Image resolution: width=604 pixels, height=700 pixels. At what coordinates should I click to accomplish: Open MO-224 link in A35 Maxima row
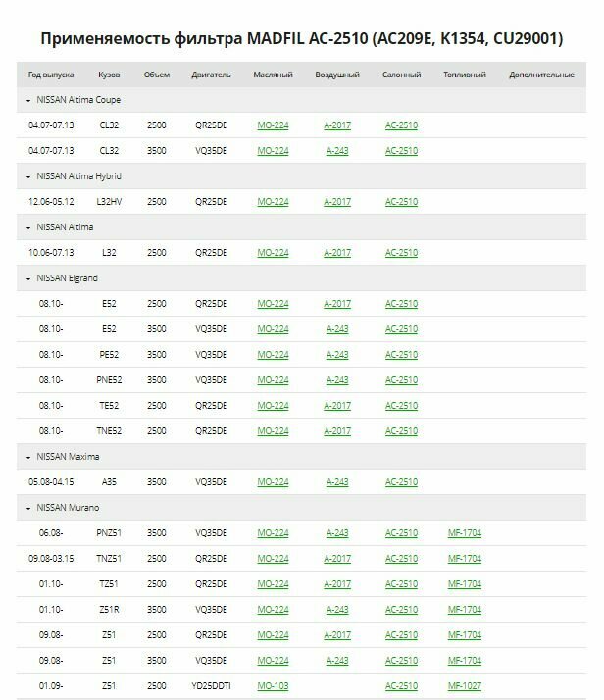click(273, 482)
